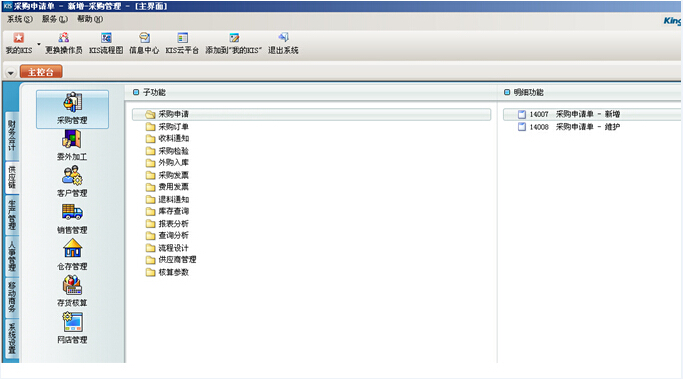Open 信息中心 toolbar icon
Screen dimensions: 683x379
pos(144,43)
